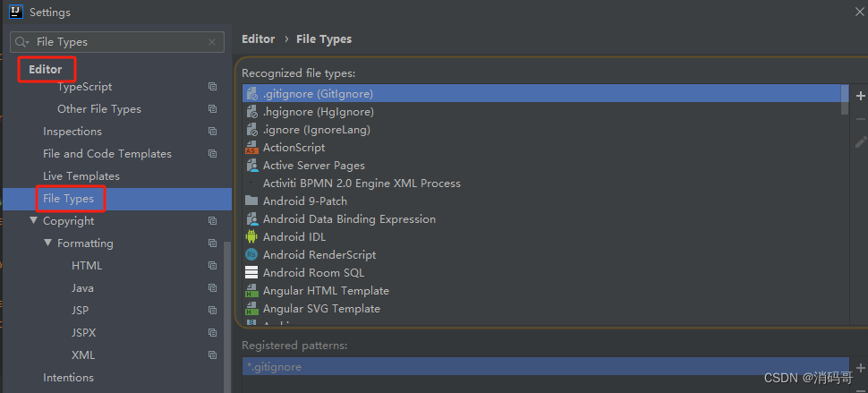Screen dimensions: 868x393
Task: Select the *.gitignore registered pattern
Action: pos(546,367)
